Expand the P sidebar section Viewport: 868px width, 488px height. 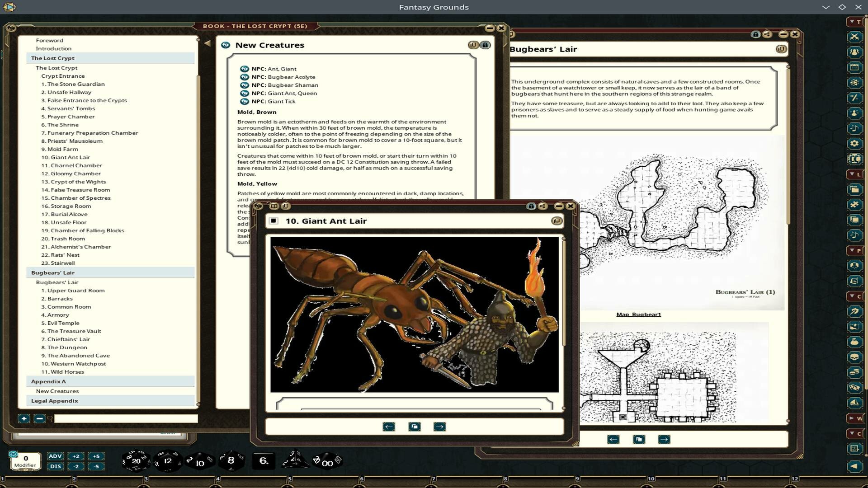click(855, 249)
